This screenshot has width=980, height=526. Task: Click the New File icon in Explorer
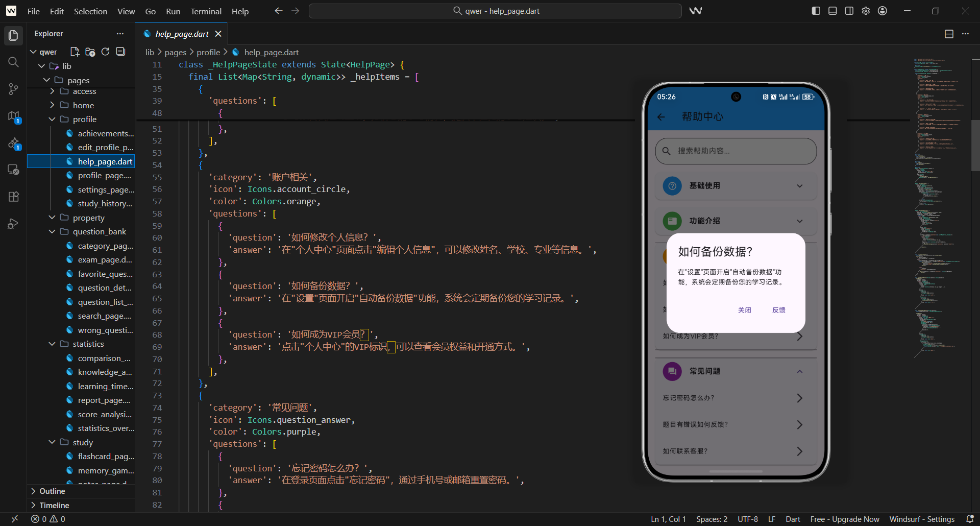[75, 52]
